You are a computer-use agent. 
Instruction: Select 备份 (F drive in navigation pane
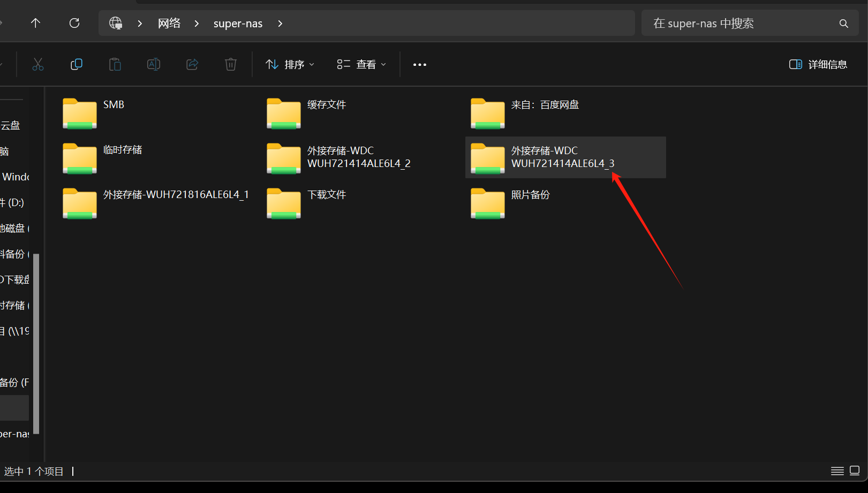pos(15,383)
